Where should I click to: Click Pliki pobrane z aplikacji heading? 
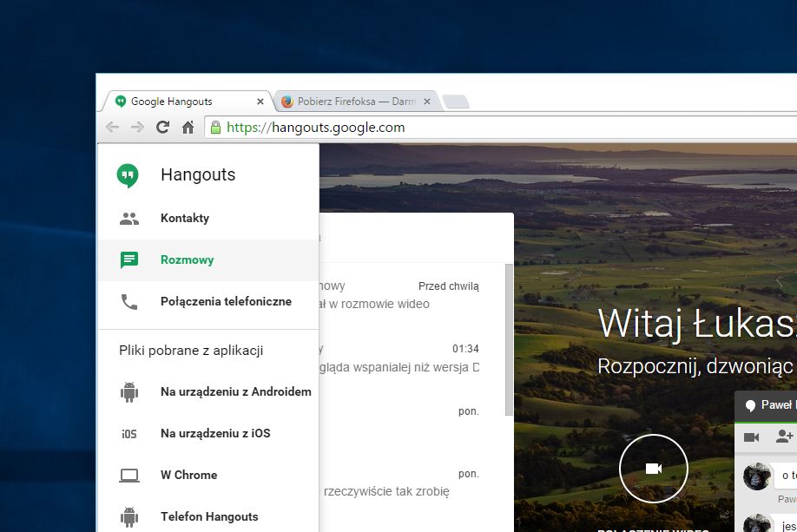point(191,351)
